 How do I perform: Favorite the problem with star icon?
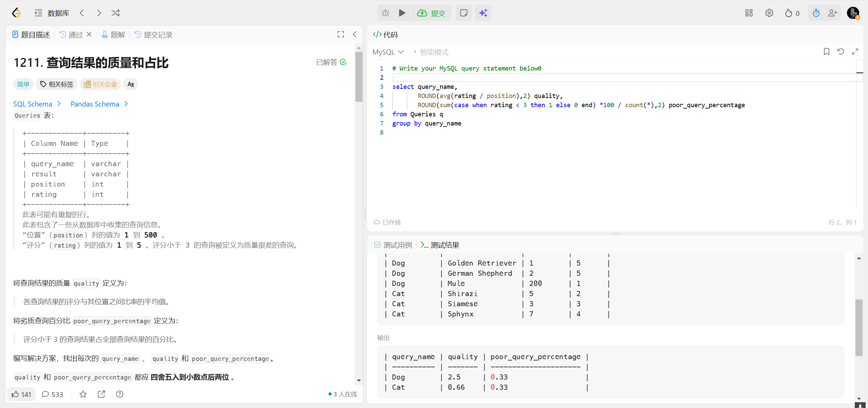[x=83, y=394]
